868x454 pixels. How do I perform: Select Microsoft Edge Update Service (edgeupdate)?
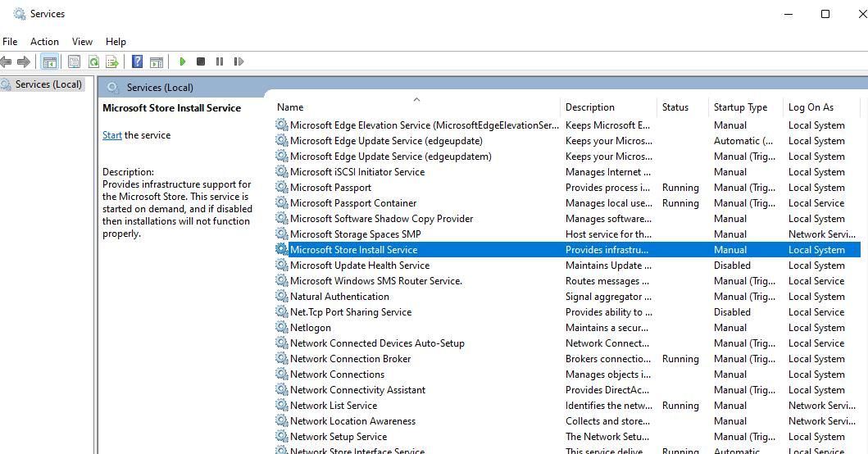click(x=386, y=141)
